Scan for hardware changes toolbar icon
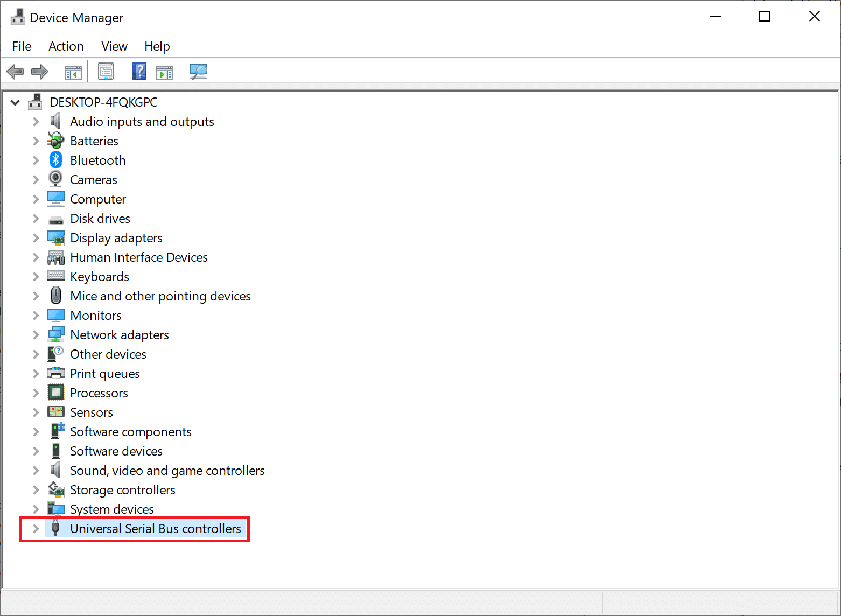 point(198,71)
